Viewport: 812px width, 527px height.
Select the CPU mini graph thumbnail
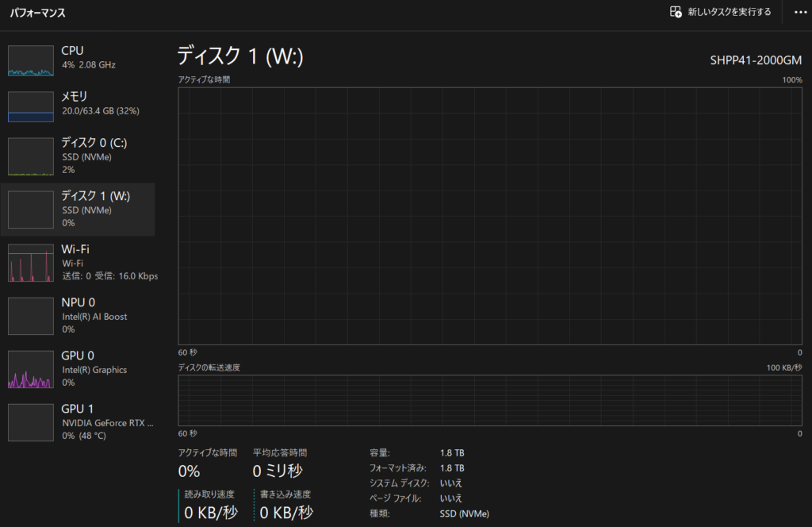click(x=31, y=60)
